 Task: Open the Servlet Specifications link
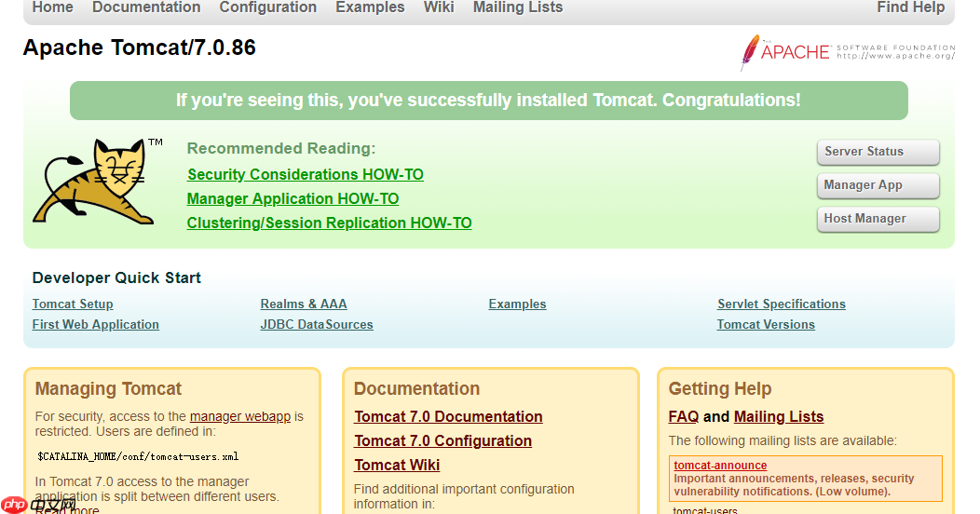(x=782, y=304)
